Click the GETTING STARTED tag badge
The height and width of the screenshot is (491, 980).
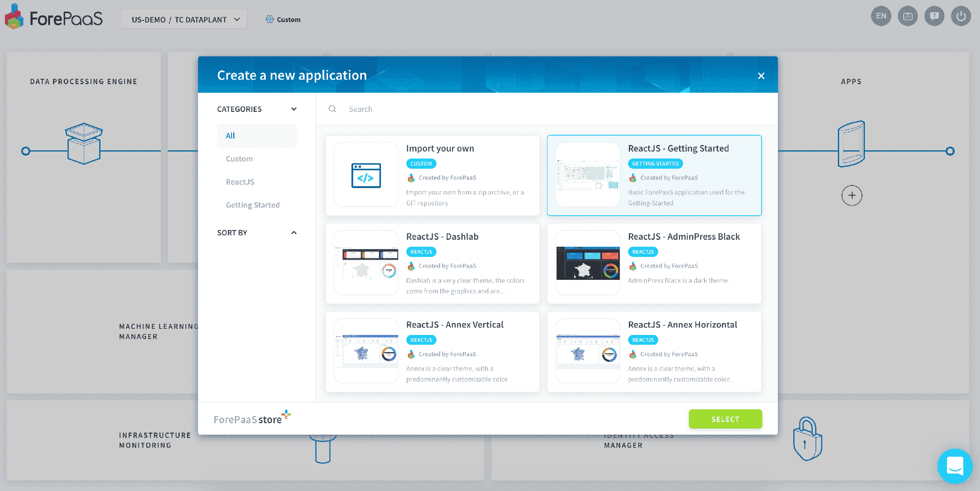[655, 164]
